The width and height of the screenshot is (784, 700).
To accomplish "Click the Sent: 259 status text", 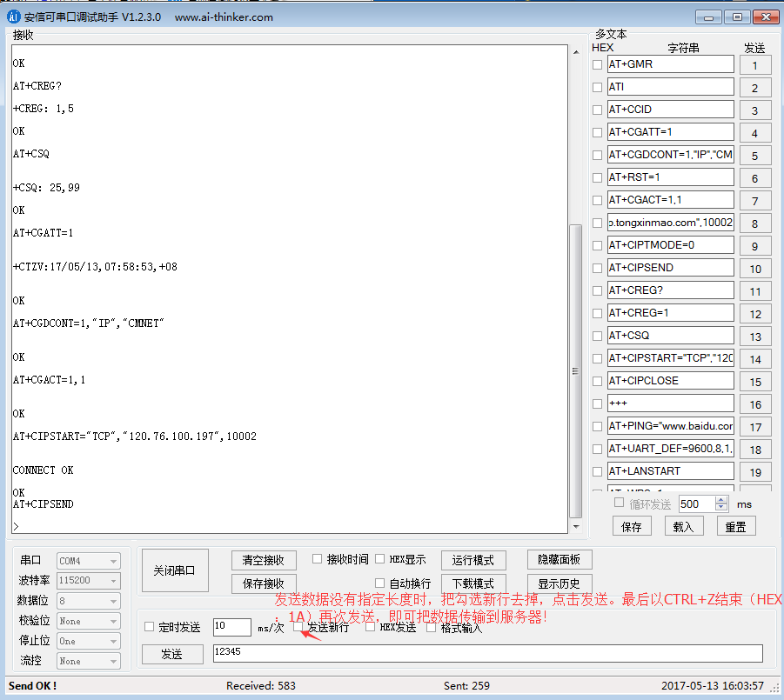I will pyautogui.click(x=466, y=685).
